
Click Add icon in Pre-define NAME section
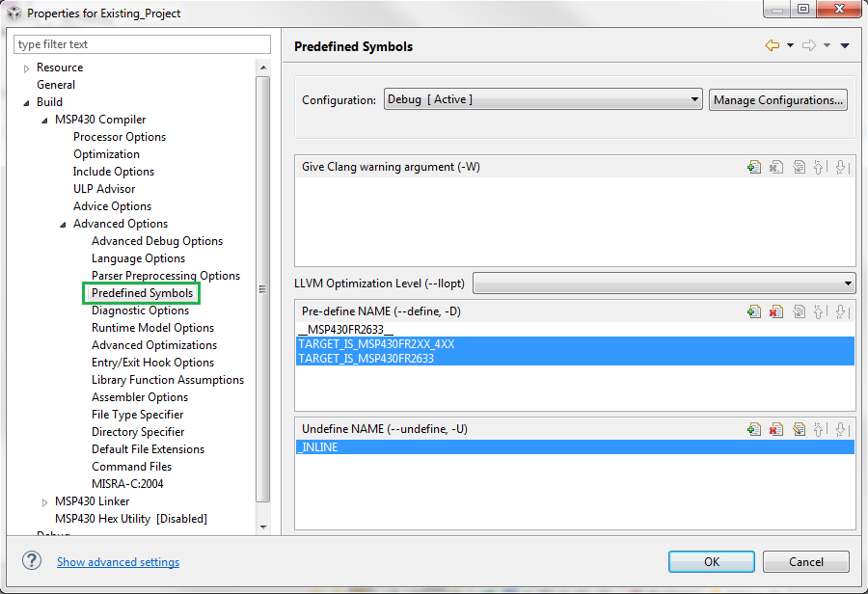754,311
